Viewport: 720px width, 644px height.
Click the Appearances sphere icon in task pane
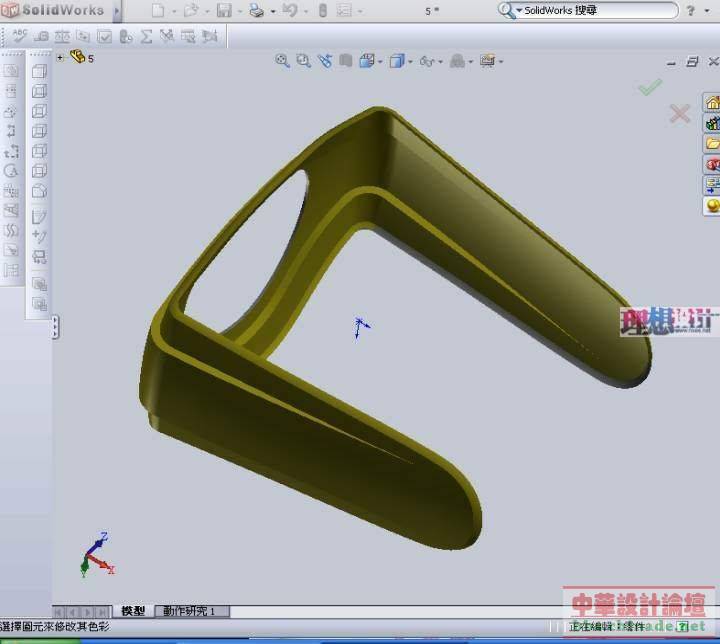click(x=712, y=205)
